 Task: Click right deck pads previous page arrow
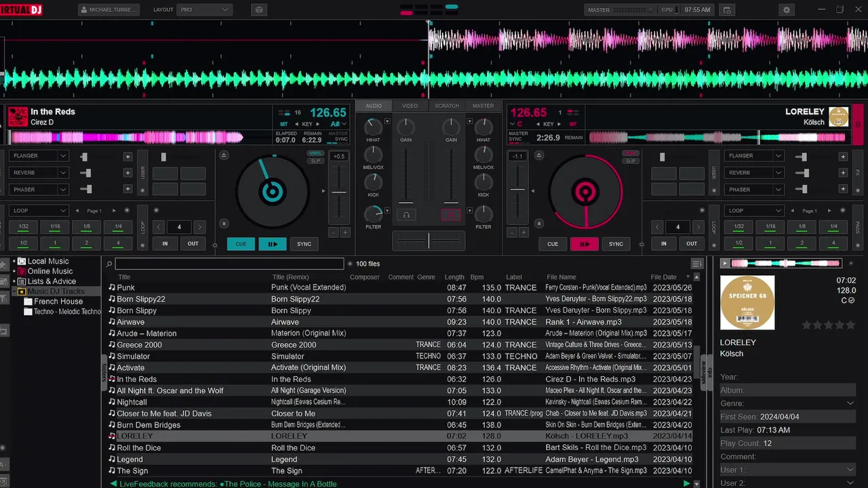(x=791, y=211)
